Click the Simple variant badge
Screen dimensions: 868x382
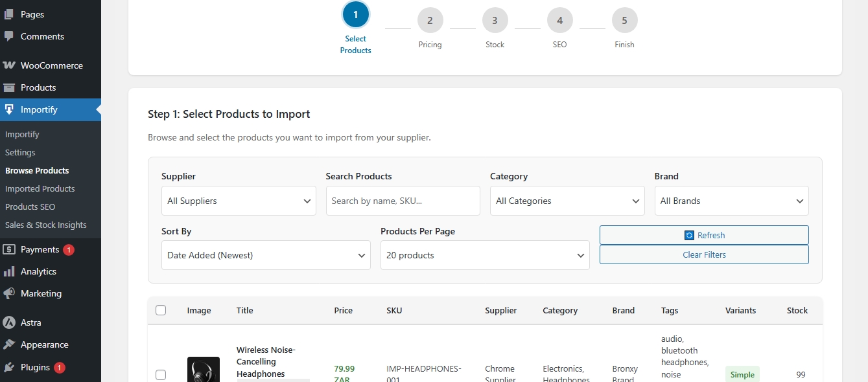[742, 374]
